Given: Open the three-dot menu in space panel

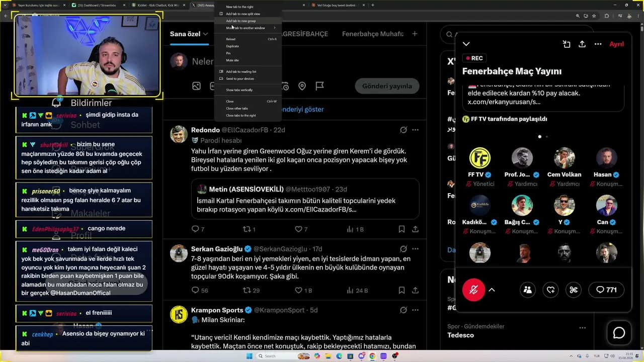Looking at the screenshot, I should [598, 44].
